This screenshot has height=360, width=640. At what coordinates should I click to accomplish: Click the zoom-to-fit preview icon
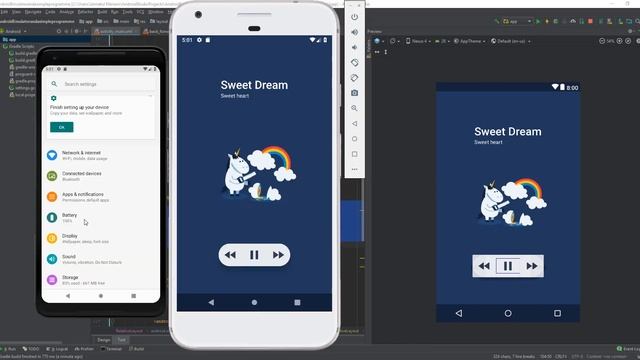click(x=628, y=41)
